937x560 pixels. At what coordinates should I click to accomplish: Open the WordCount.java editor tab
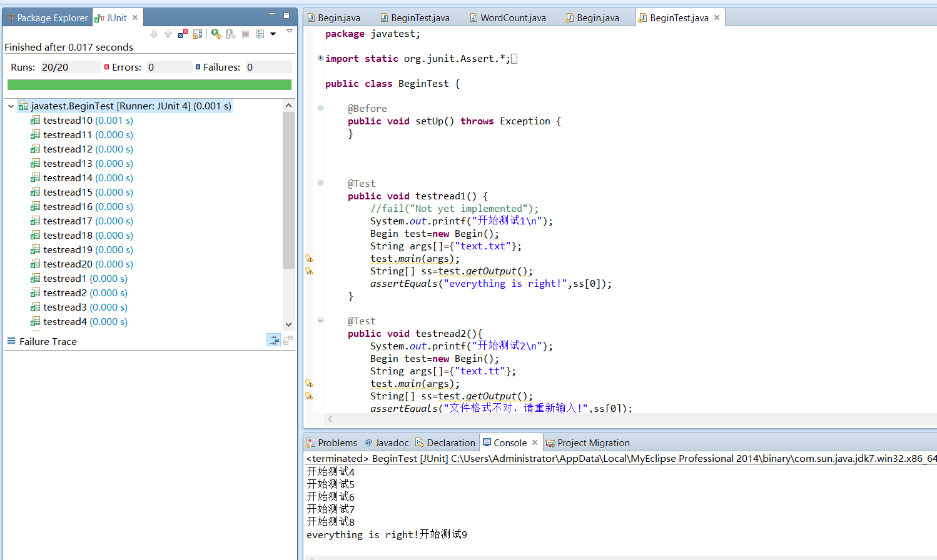coord(512,18)
